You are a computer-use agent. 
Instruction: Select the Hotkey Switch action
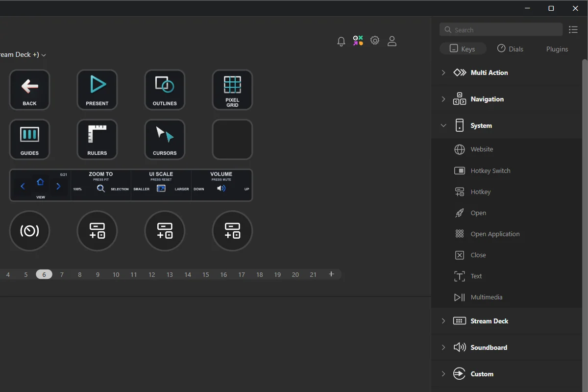click(507, 171)
